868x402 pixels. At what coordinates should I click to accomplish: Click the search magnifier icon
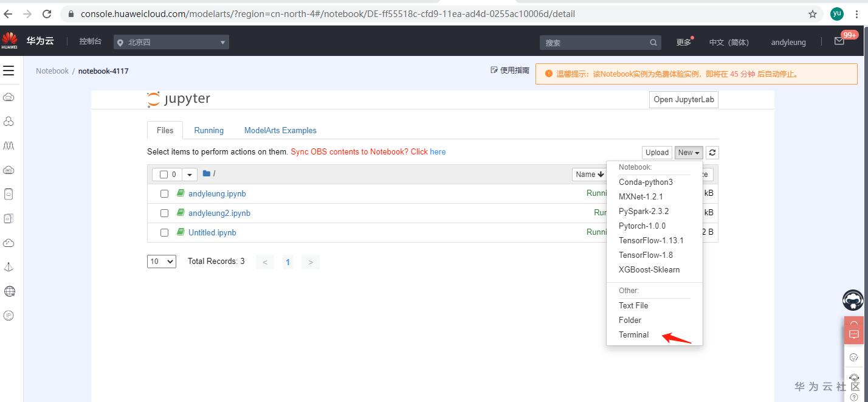point(653,43)
